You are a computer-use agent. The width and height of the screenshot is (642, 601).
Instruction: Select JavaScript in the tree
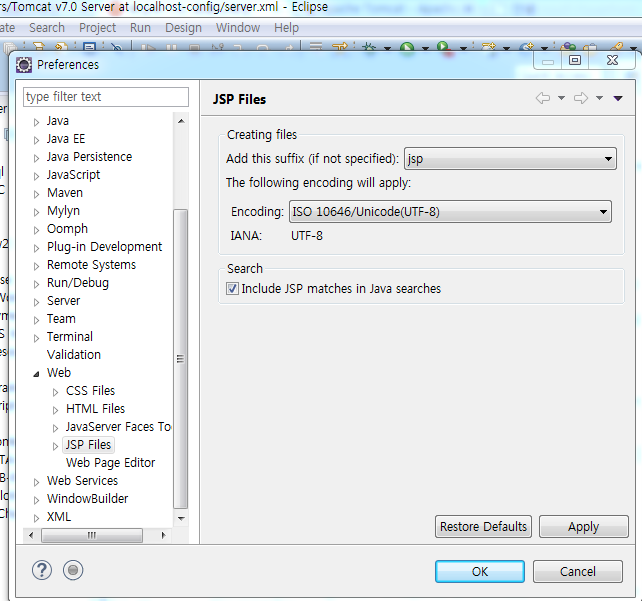[73, 175]
